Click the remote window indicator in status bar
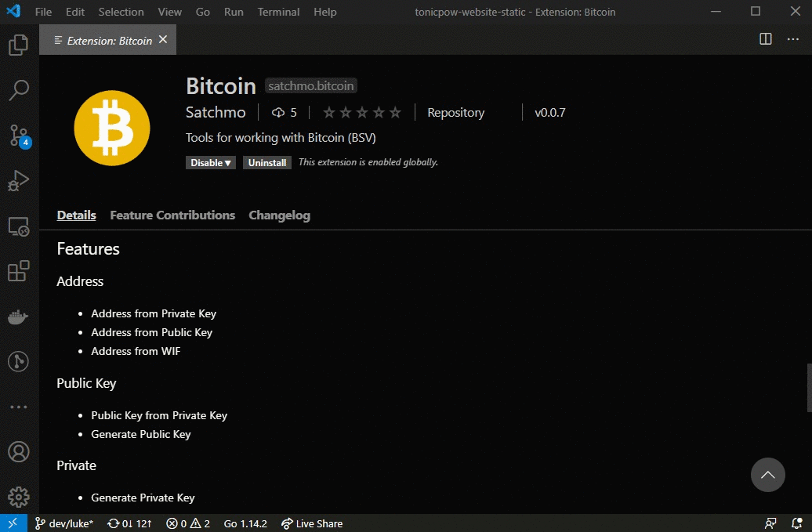Screen dimensions: 812x532 [13, 523]
